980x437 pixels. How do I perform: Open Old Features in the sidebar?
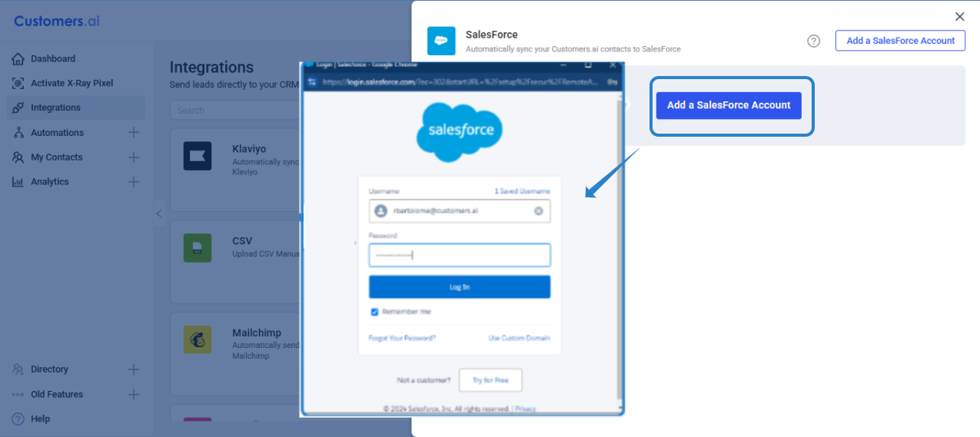click(x=57, y=395)
